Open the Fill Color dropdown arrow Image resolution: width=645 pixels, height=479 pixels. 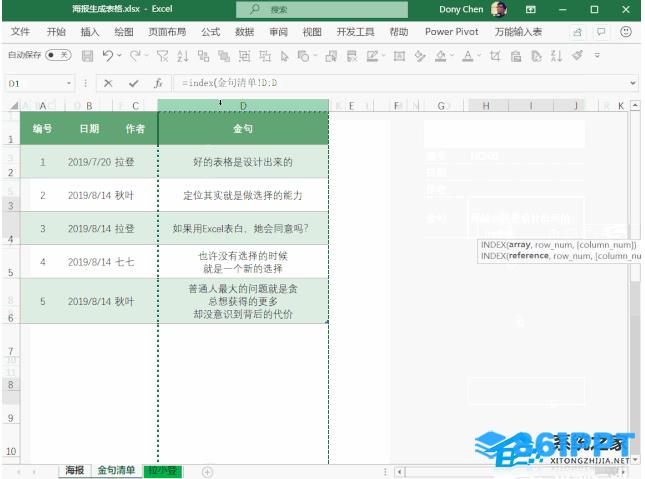click(x=452, y=55)
